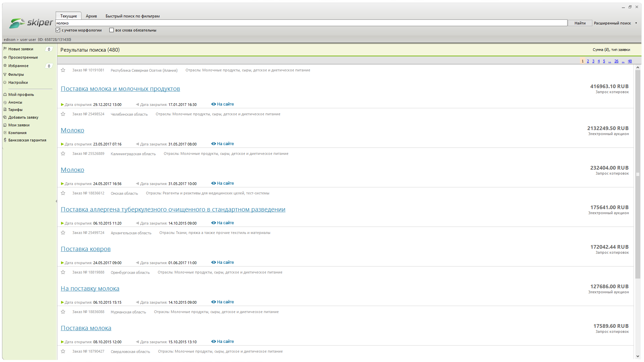The width and height of the screenshot is (644, 362).
Task: Click the eye icon next to Просмотренные
Action: point(5,57)
